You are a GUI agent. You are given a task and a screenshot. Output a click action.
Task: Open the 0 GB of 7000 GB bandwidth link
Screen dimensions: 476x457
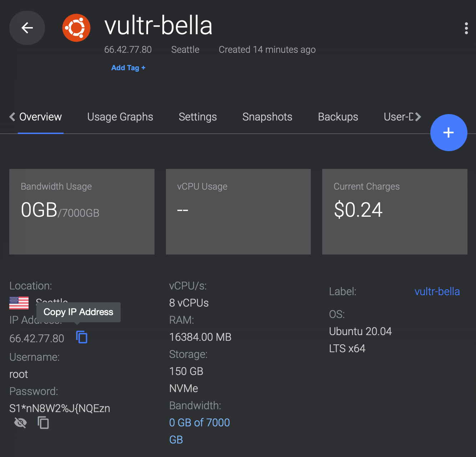[x=199, y=423]
